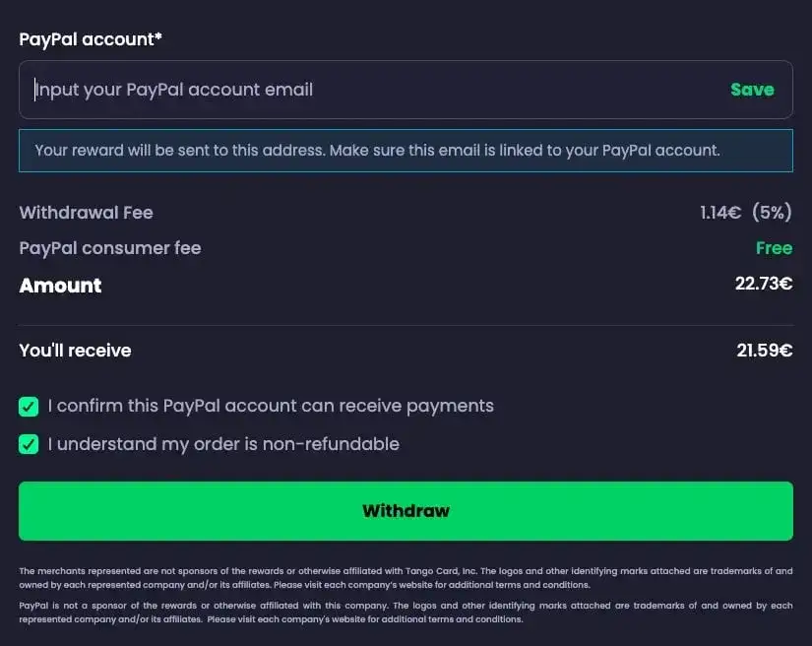Expand the Amount breakdown row
The width and height of the screenshot is (812, 646).
(x=60, y=286)
